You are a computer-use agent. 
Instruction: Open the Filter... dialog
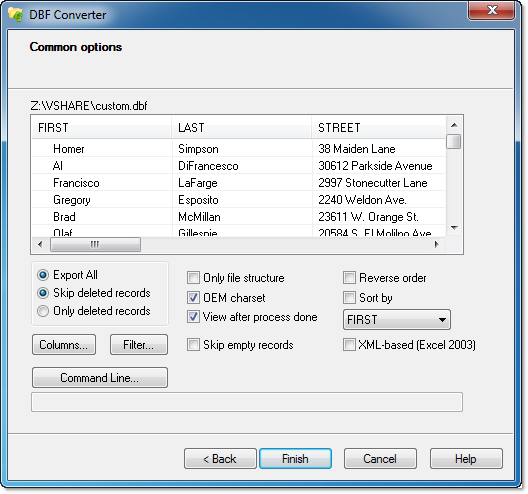(x=139, y=344)
